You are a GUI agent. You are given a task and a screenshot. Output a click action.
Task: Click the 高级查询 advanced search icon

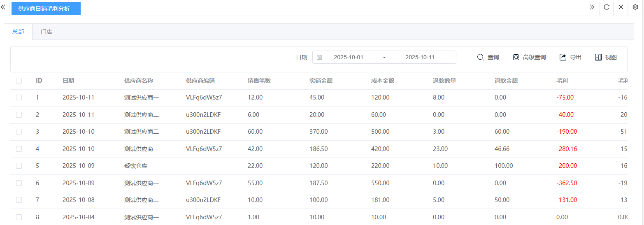click(516, 58)
